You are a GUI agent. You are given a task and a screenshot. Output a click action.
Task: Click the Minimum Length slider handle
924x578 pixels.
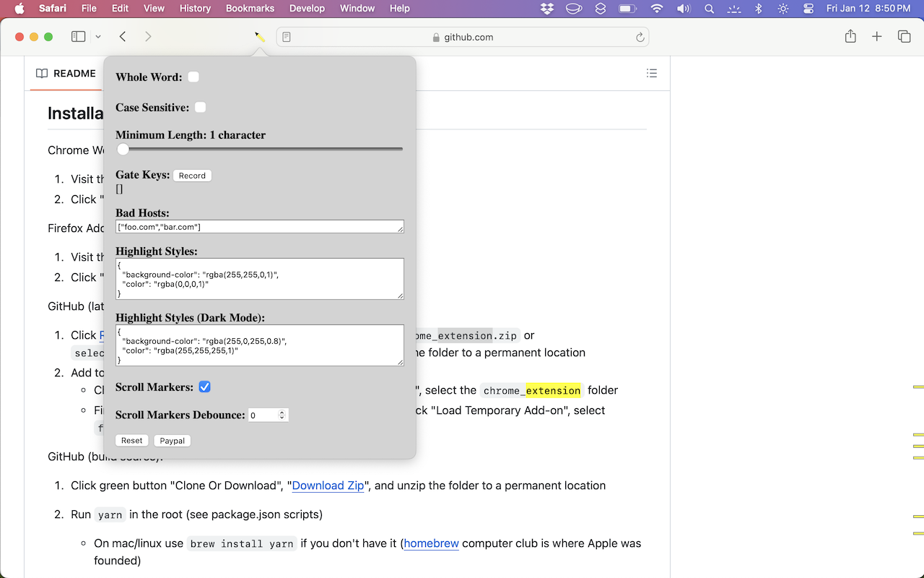pos(123,150)
